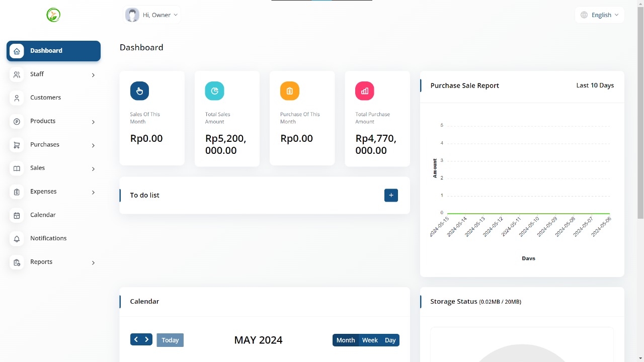Switch calendar to Month view

(x=345, y=340)
